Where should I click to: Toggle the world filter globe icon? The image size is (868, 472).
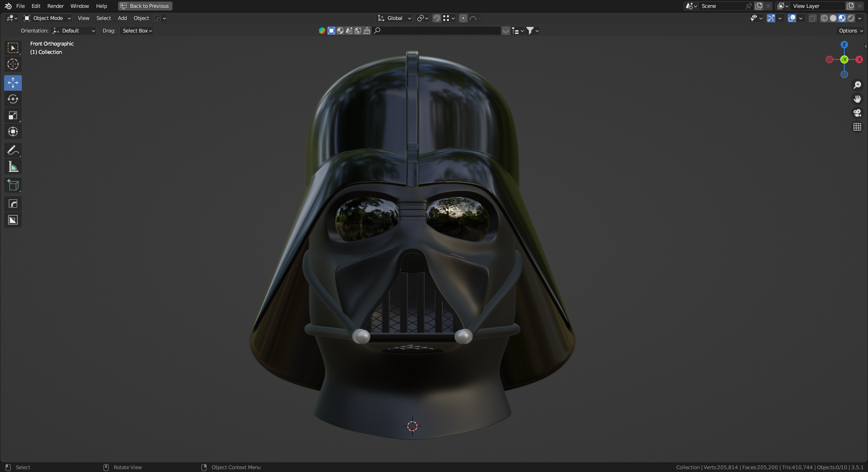tap(358, 31)
